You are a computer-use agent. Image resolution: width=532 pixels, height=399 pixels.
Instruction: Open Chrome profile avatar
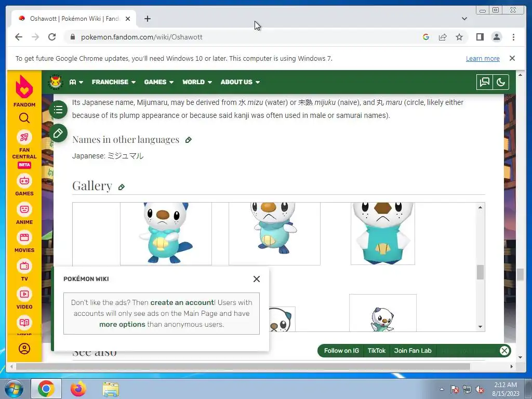496,37
